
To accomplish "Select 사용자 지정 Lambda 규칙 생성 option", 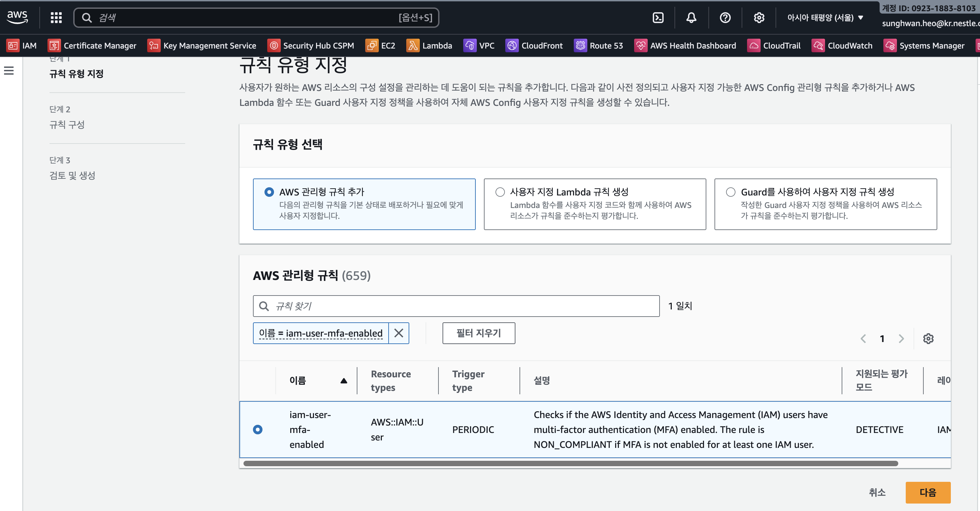I will pyautogui.click(x=500, y=192).
